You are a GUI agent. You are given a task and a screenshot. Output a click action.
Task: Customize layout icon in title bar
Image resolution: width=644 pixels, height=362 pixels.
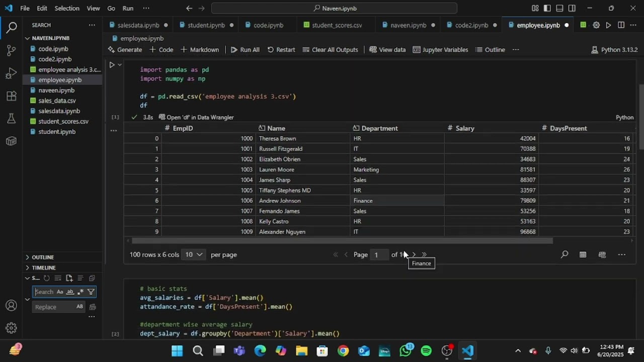tap(535, 8)
